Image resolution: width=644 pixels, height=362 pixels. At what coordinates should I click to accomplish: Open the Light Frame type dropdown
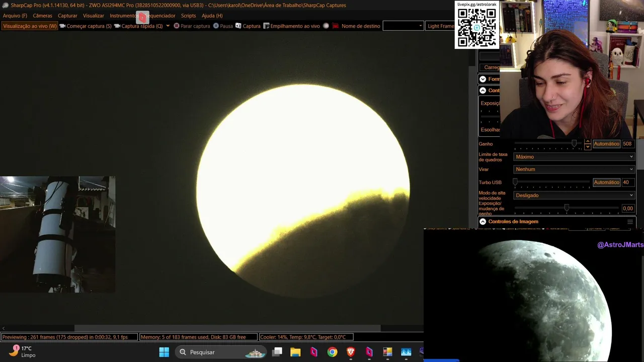[440, 26]
